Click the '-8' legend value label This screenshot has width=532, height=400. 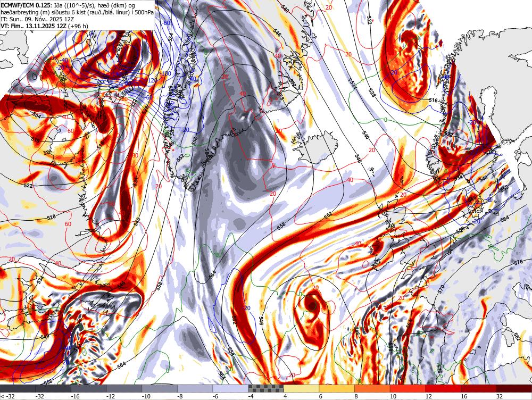click(x=180, y=396)
